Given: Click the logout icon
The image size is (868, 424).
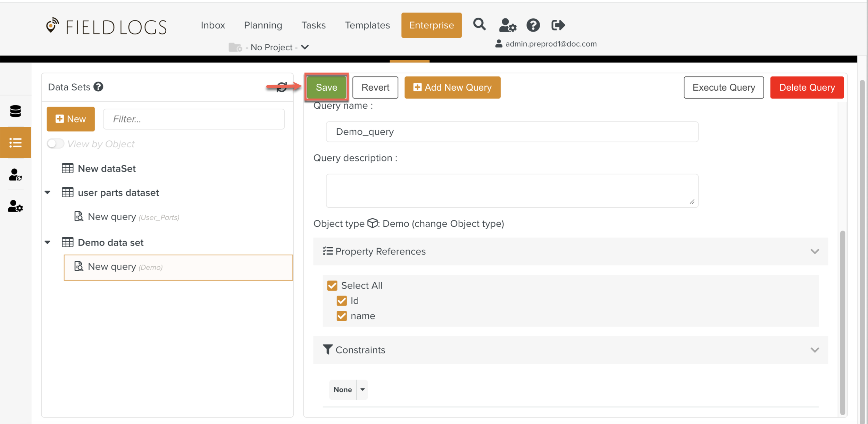Looking at the screenshot, I should pyautogui.click(x=558, y=25).
